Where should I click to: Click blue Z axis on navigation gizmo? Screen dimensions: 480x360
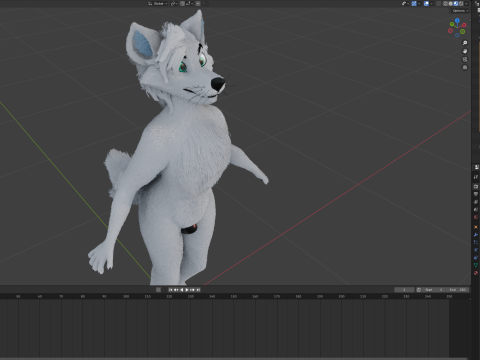(x=457, y=21)
